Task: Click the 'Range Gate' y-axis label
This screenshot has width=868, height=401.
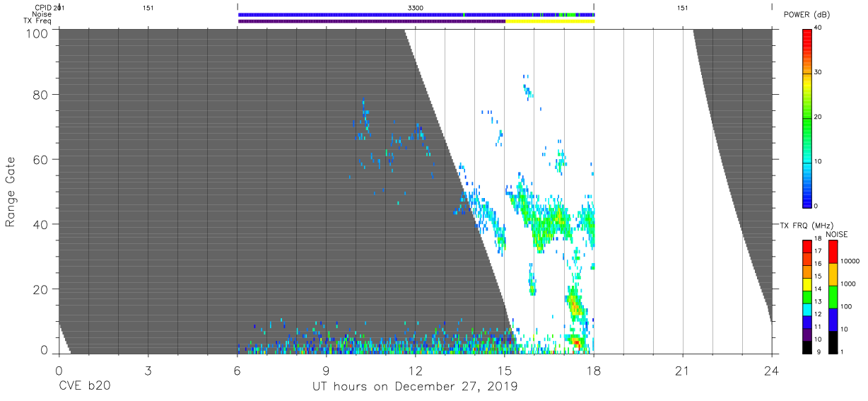Action: point(11,192)
